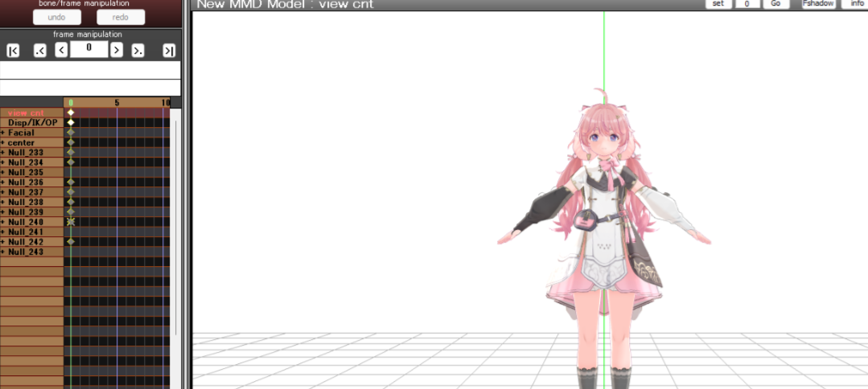Screen dimensions: 868x389
Task: Expand the center group
Action: [2, 143]
